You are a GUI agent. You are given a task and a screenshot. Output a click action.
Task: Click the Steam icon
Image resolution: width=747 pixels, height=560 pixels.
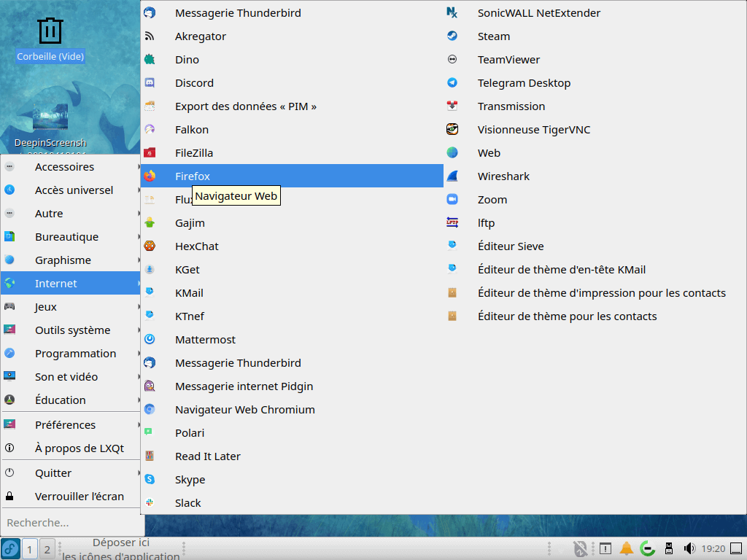pyautogui.click(x=452, y=36)
